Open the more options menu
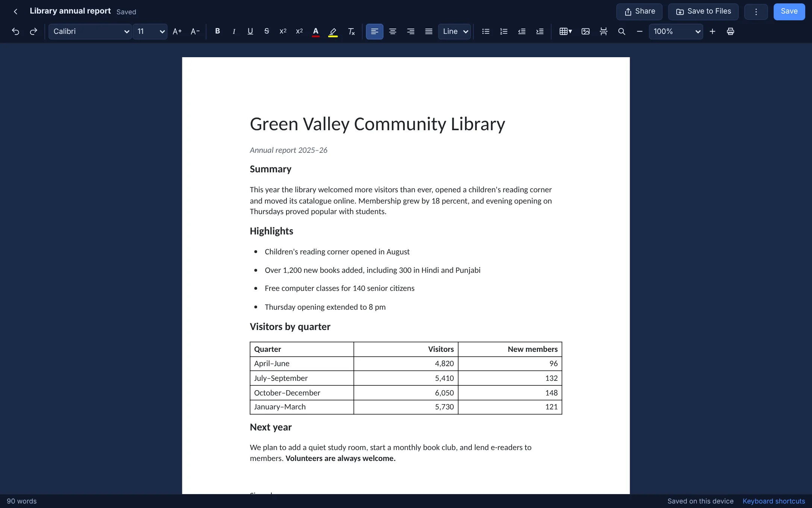812x508 pixels. pos(756,12)
